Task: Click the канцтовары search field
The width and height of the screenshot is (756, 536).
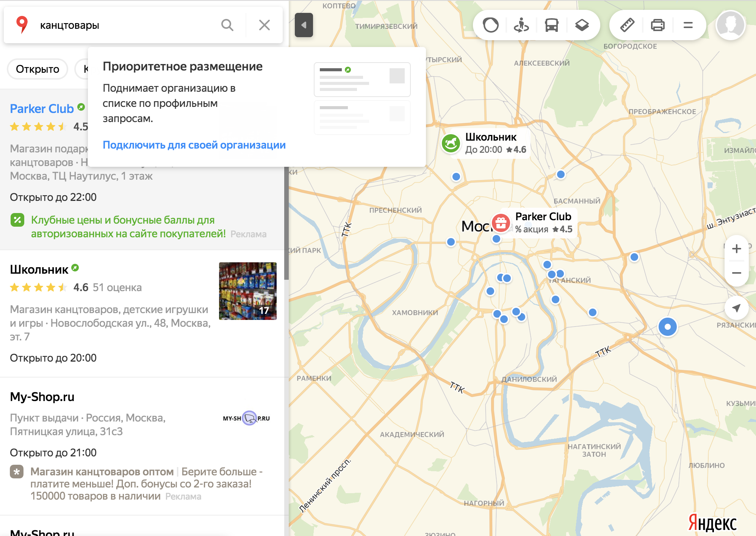Action: click(x=125, y=25)
